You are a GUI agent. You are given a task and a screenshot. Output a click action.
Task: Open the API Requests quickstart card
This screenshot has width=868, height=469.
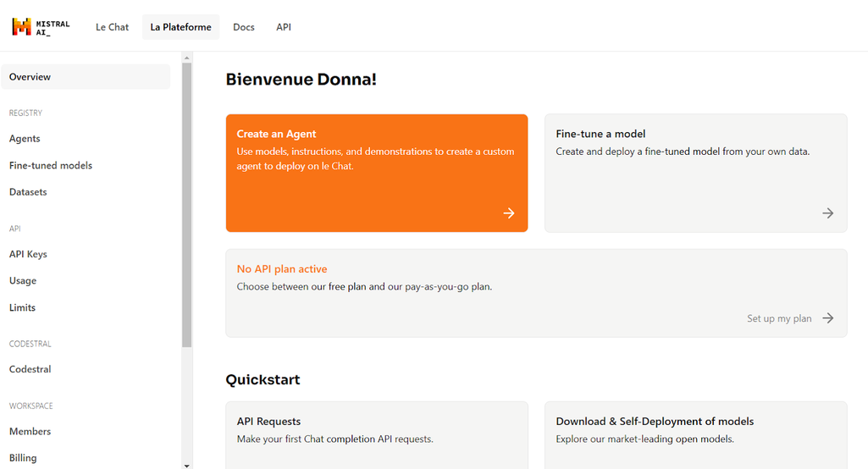(x=377, y=435)
